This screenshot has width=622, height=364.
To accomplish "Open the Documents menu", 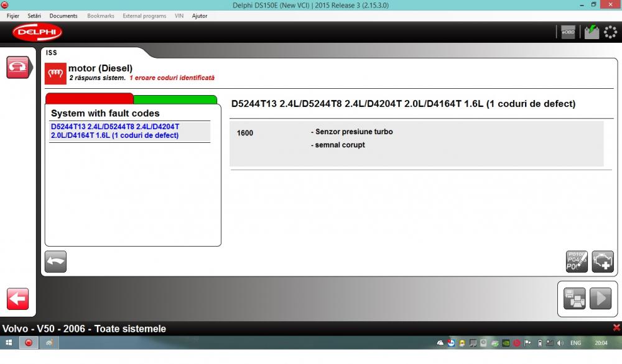I will coord(63,16).
